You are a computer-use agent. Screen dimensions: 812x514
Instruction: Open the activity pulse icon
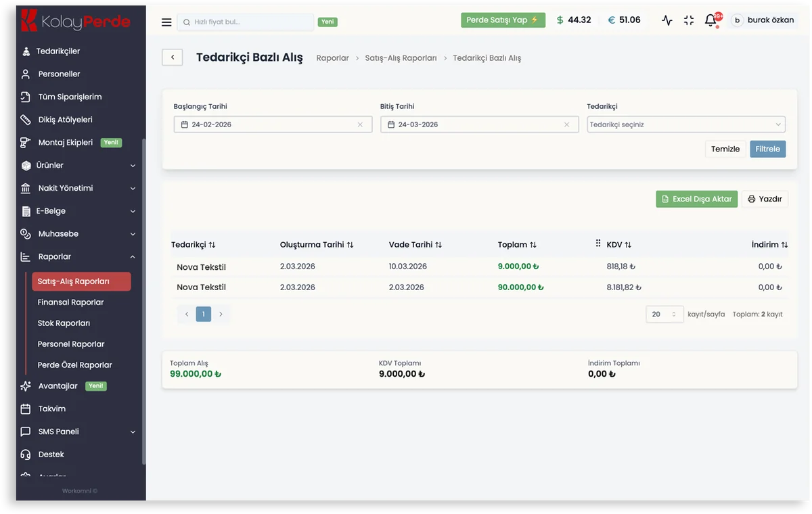pyautogui.click(x=667, y=20)
